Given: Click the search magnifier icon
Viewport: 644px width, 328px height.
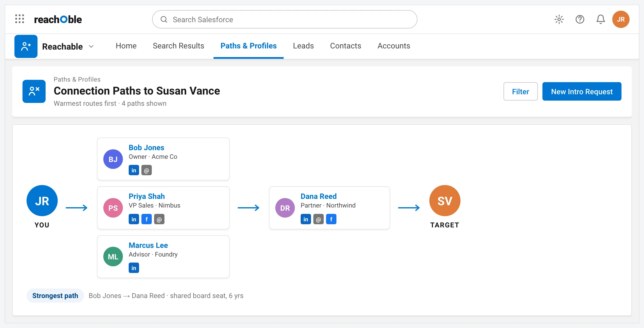Looking at the screenshot, I should click(164, 19).
